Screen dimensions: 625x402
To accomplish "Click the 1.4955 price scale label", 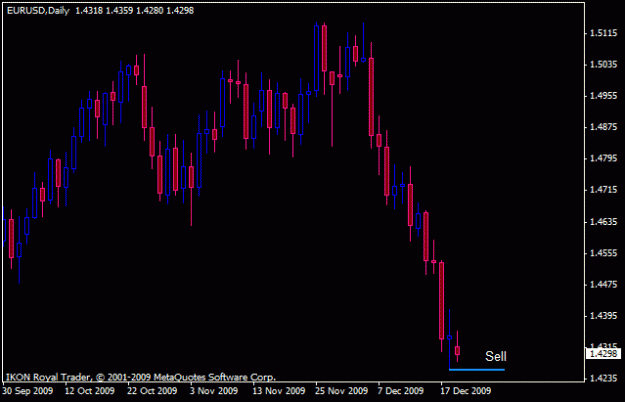I will point(603,96).
